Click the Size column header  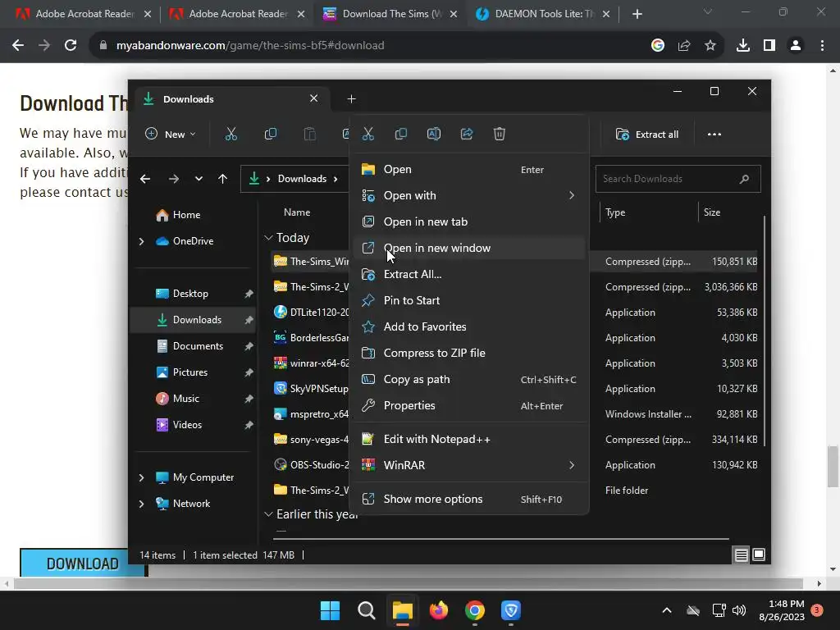(x=712, y=212)
